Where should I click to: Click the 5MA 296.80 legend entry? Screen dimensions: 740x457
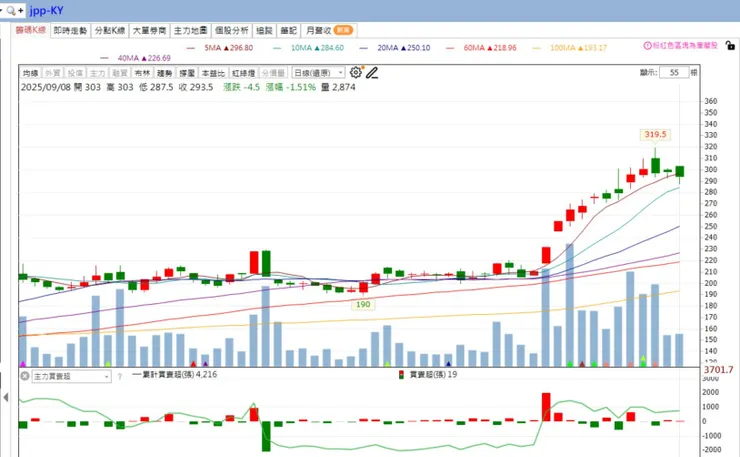(x=220, y=48)
